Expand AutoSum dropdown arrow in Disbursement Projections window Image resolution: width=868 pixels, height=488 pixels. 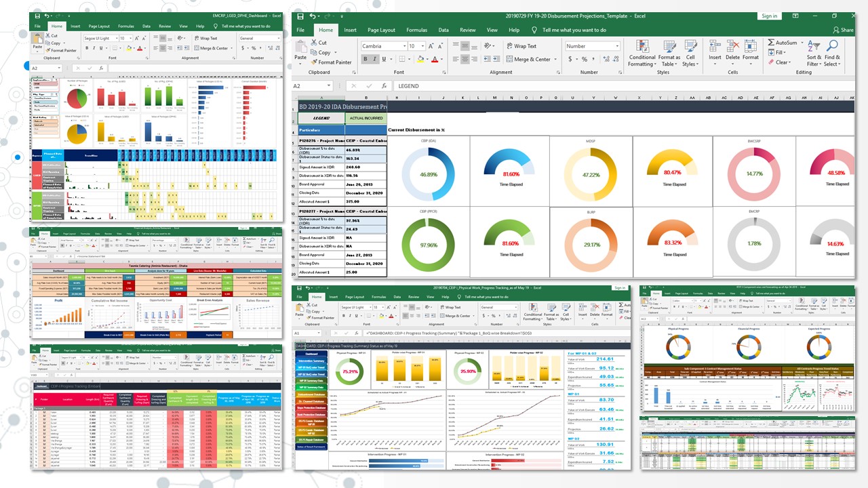(x=802, y=43)
